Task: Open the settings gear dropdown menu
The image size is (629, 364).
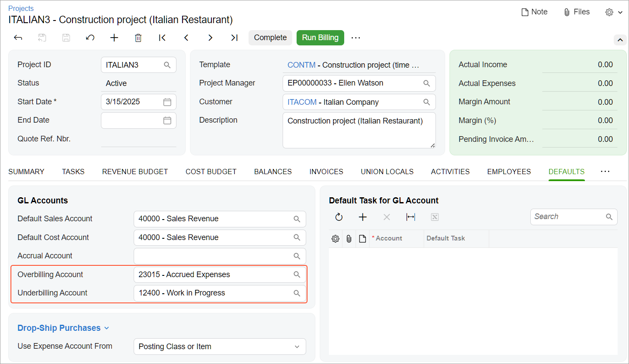Action: (x=613, y=12)
